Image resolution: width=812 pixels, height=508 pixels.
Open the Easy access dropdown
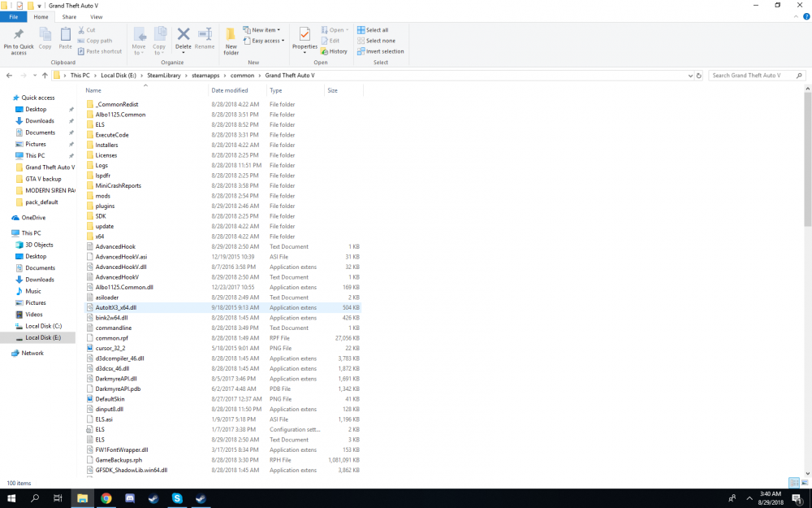[x=266, y=41]
